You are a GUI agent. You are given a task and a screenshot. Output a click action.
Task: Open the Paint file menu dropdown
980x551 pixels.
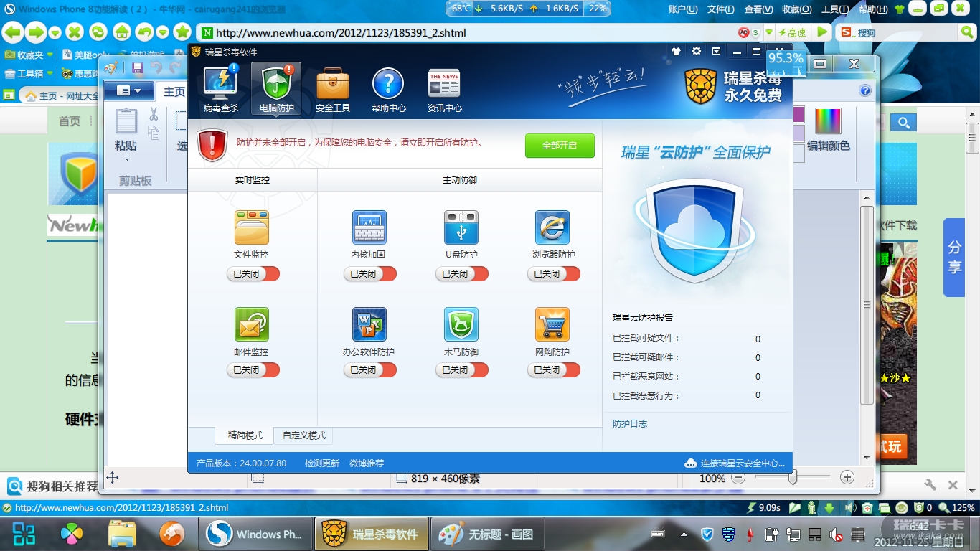(x=128, y=90)
